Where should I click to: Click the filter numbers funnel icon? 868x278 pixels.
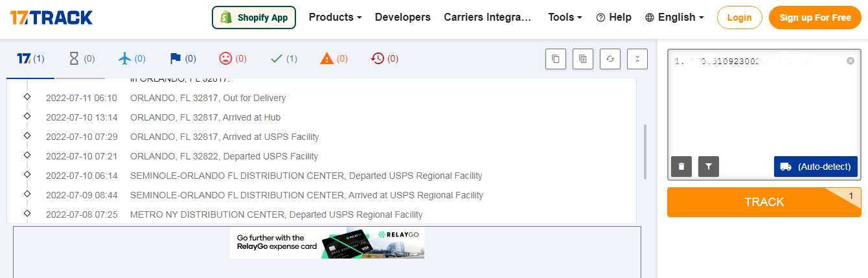[x=709, y=167]
